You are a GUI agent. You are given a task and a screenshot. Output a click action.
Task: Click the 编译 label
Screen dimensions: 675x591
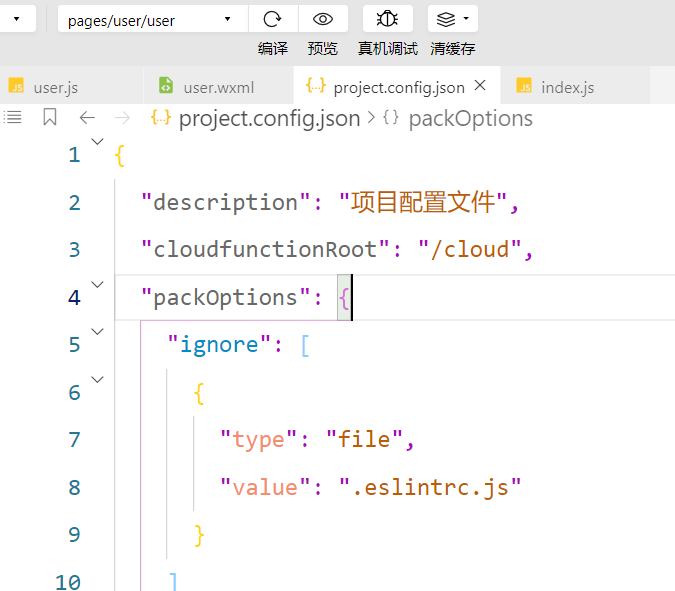pyautogui.click(x=273, y=48)
